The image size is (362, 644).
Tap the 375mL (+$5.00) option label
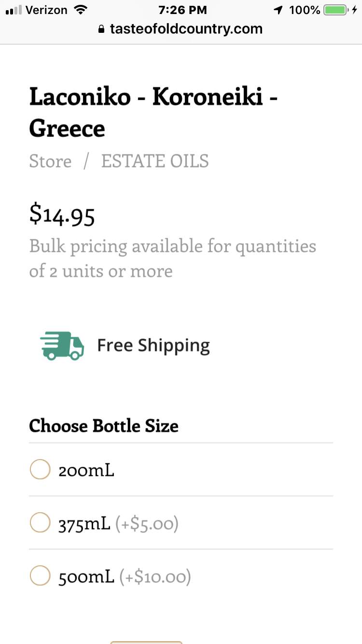pyautogui.click(x=119, y=523)
